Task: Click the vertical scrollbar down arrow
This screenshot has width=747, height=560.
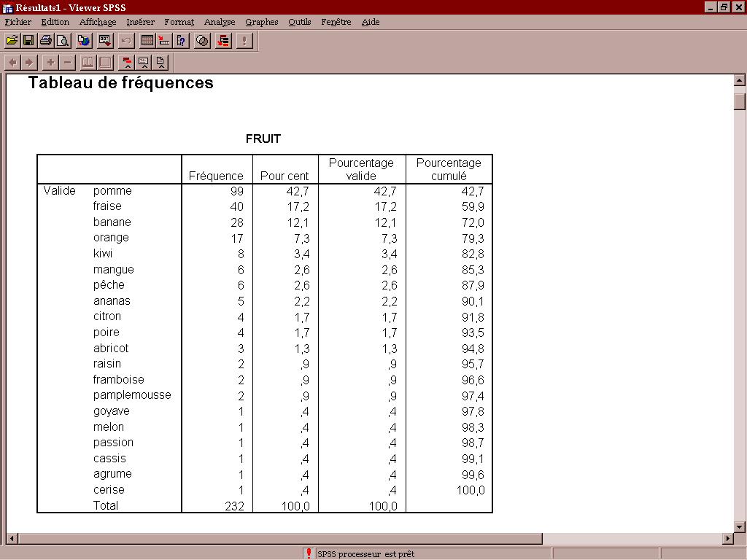Action: [740, 526]
